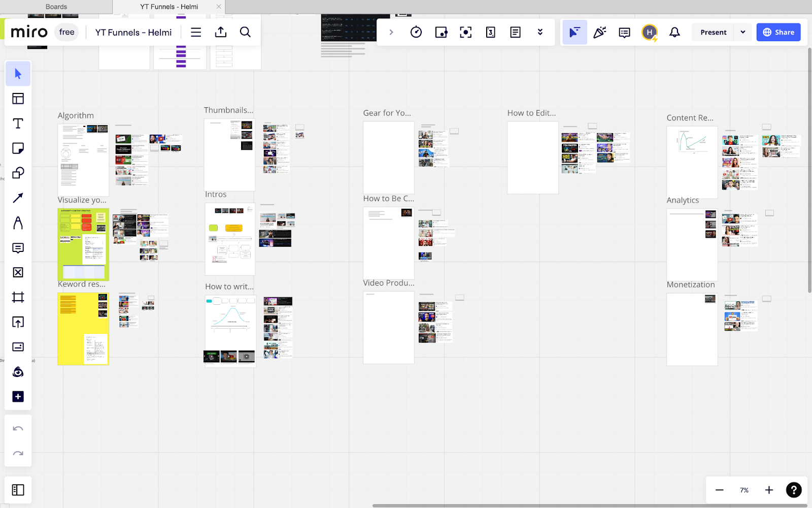The image size is (812, 508).
Task: Open more apps with plus icon
Action: 18,397
